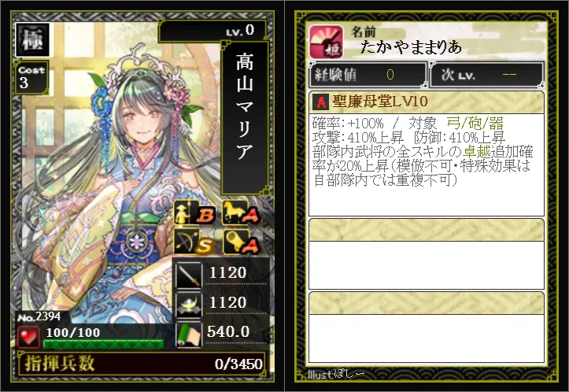This screenshot has height=392, width=569.
Task: Click the red heart HP icon
Action: tap(28, 336)
